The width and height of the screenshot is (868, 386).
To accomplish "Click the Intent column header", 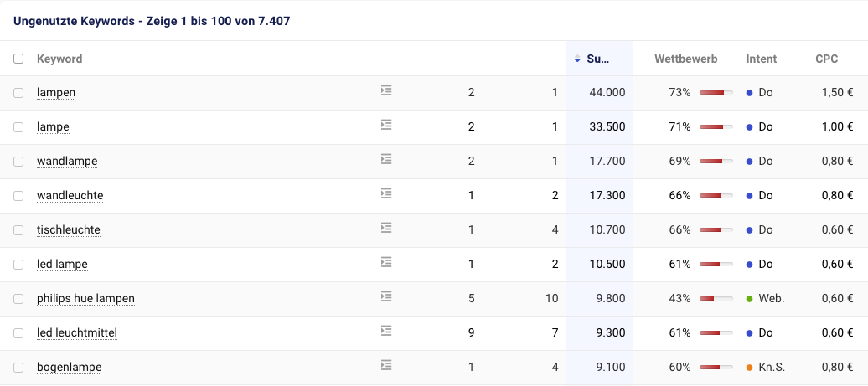I will click(761, 59).
